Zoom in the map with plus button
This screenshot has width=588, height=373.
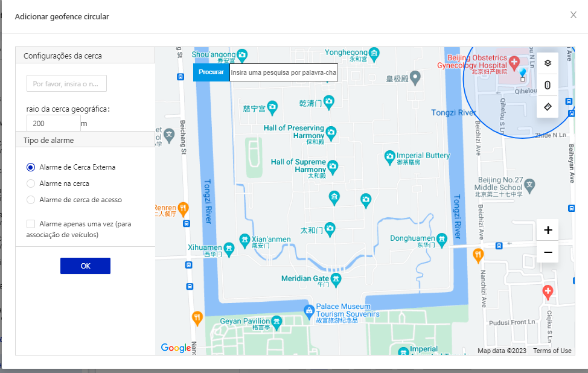[x=548, y=230]
